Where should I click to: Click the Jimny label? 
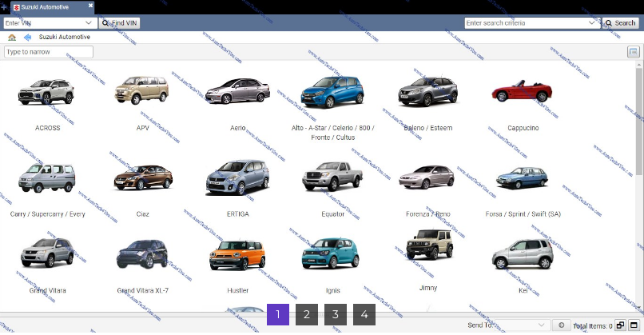coord(428,288)
